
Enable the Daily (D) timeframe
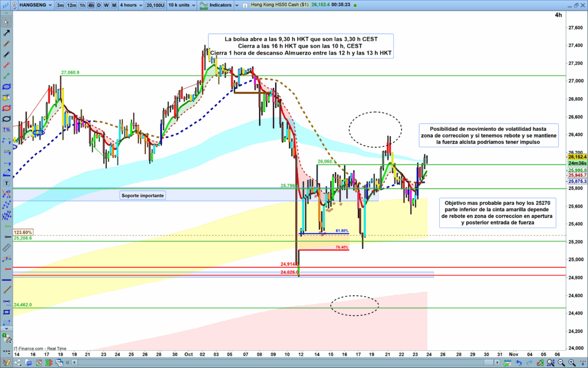[98, 5]
